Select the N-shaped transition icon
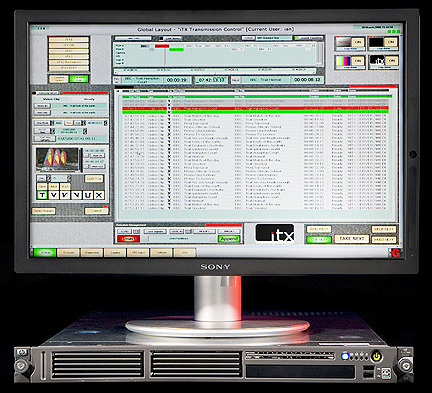This screenshot has height=393, width=432. (x=76, y=195)
